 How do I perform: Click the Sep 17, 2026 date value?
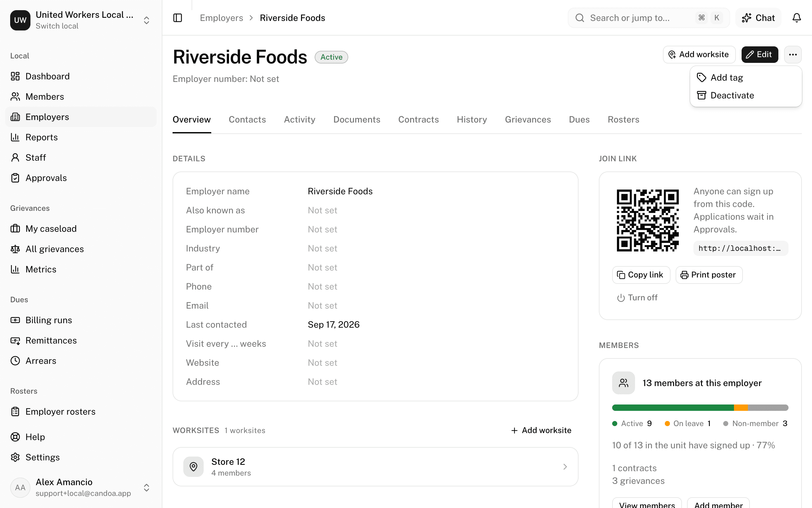(x=334, y=324)
